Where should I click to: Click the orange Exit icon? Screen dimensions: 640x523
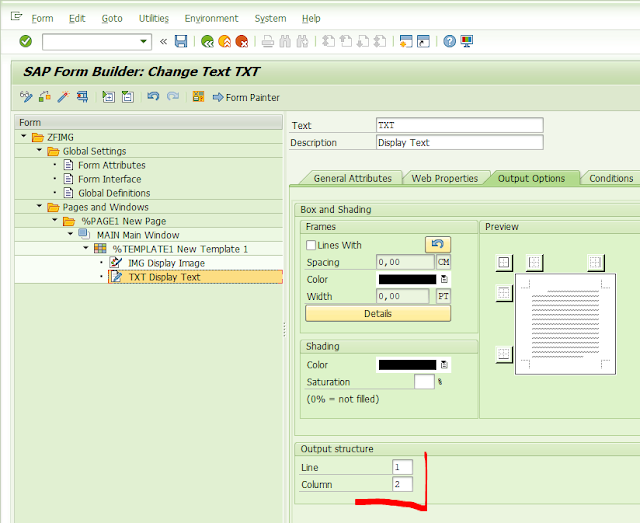point(224,41)
